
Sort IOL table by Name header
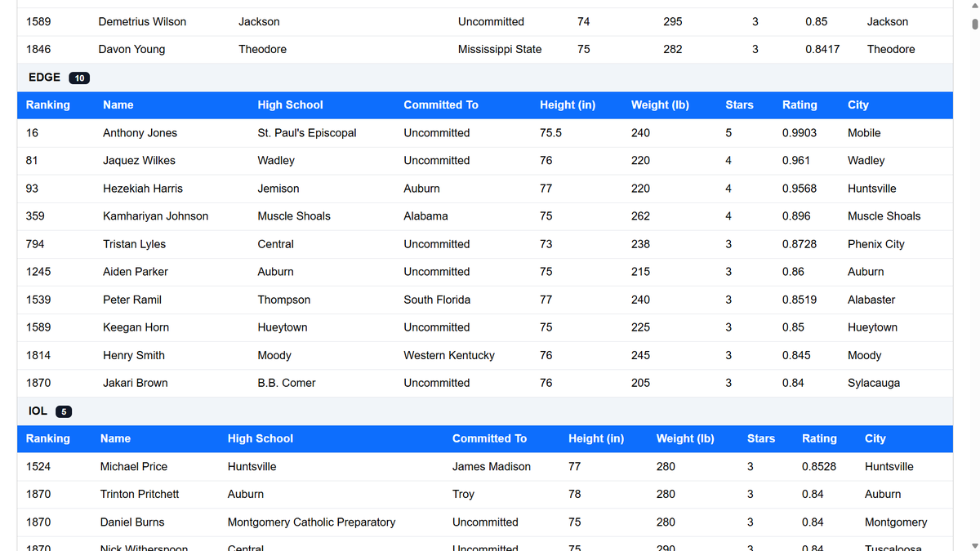[x=115, y=439]
